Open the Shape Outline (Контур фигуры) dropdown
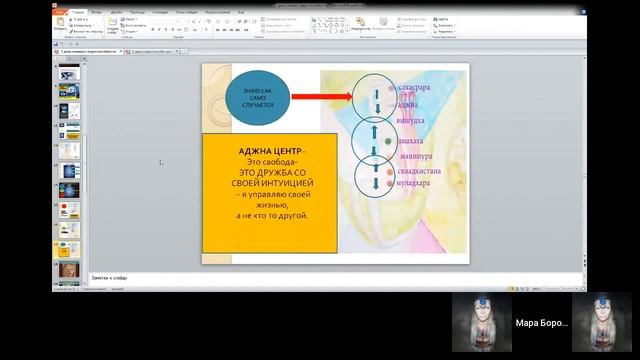The width and height of the screenshot is (640, 360). [412, 25]
